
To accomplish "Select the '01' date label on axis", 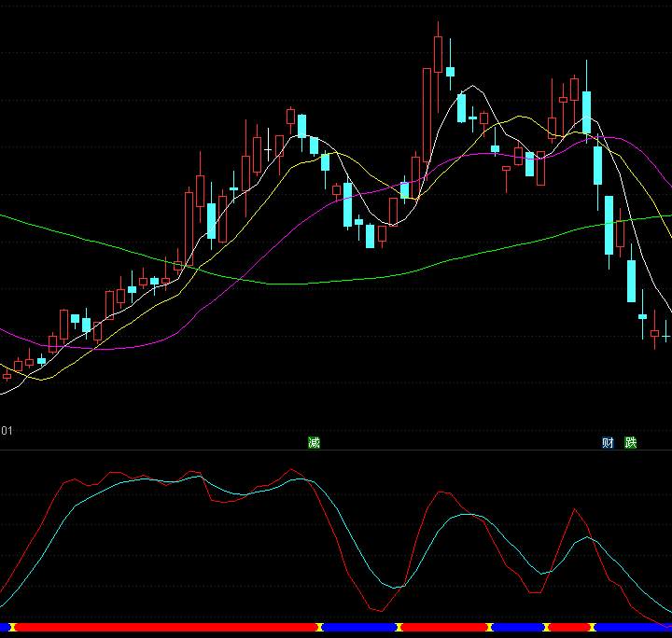I will coord(7,430).
